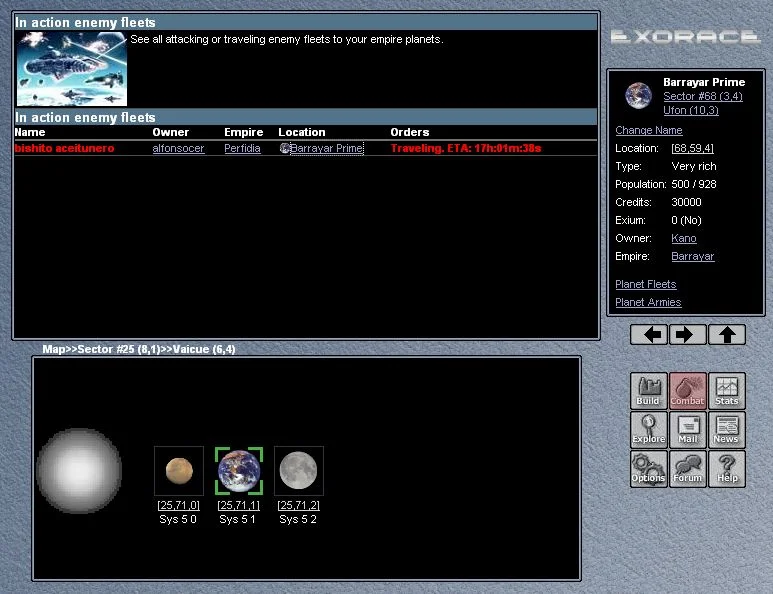This screenshot has height=594, width=773.
Task: Open the Combat panel icon
Action: pyautogui.click(x=687, y=391)
